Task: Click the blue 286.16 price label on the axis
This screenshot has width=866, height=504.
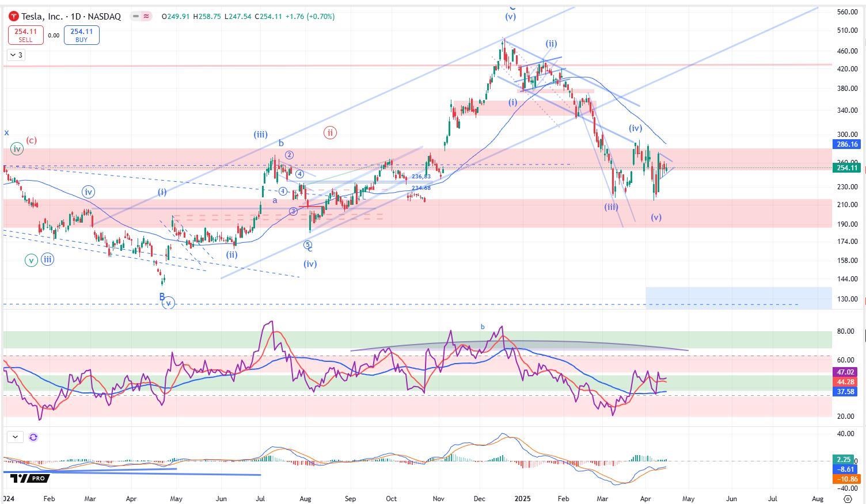Action: click(x=848, y=144)
